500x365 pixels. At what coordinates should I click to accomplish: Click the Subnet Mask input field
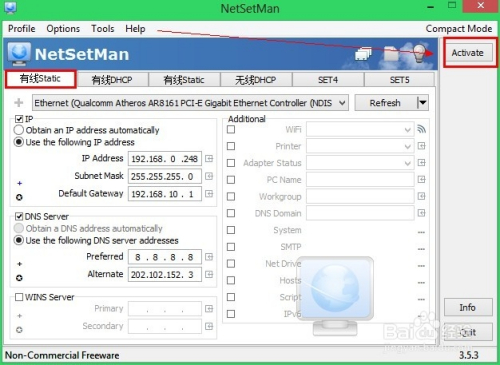coord(165,176)
